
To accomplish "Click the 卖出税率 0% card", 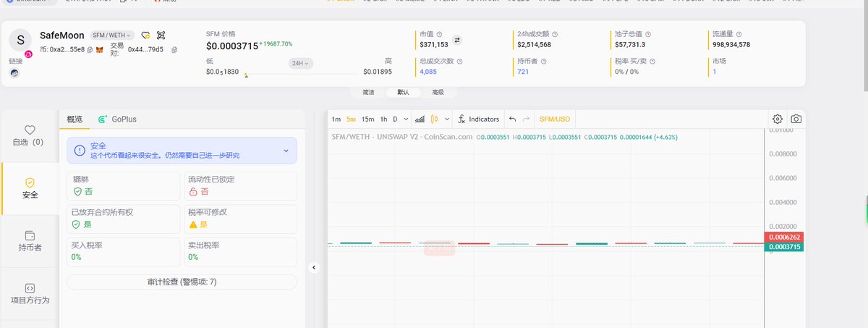I will click(240, 251).
